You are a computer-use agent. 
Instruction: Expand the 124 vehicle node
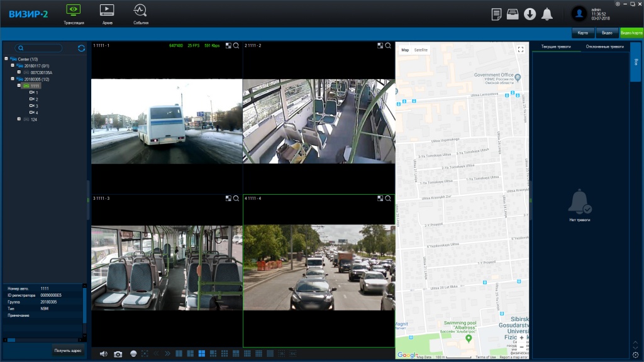(x=19, y=119)
